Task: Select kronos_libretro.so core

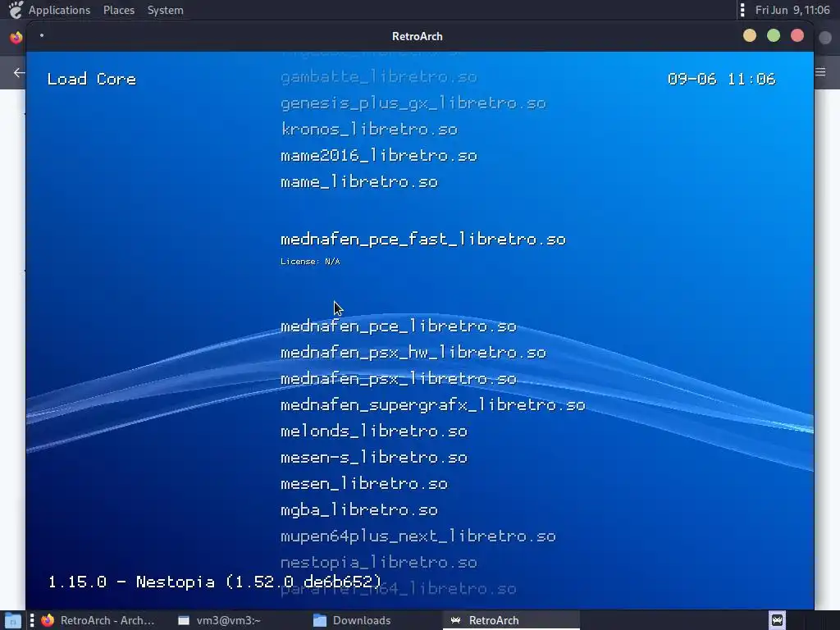Action: pyautogui.click(x=368, y=129)
